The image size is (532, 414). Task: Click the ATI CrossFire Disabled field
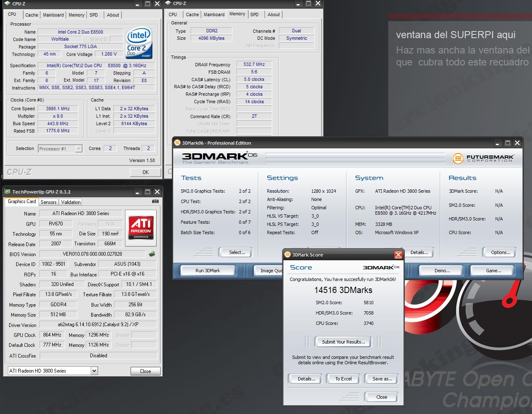click(x=98, y=356)
